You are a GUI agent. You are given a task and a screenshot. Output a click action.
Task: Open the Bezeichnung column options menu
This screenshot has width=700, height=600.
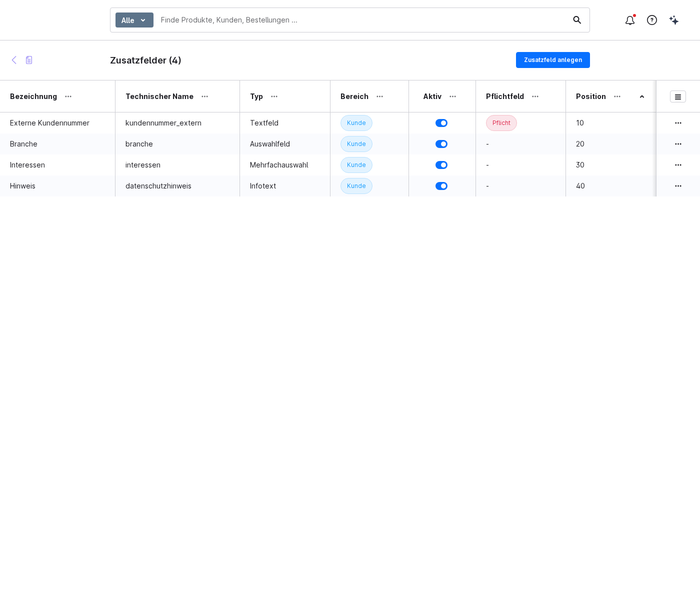tap(68, 96)
